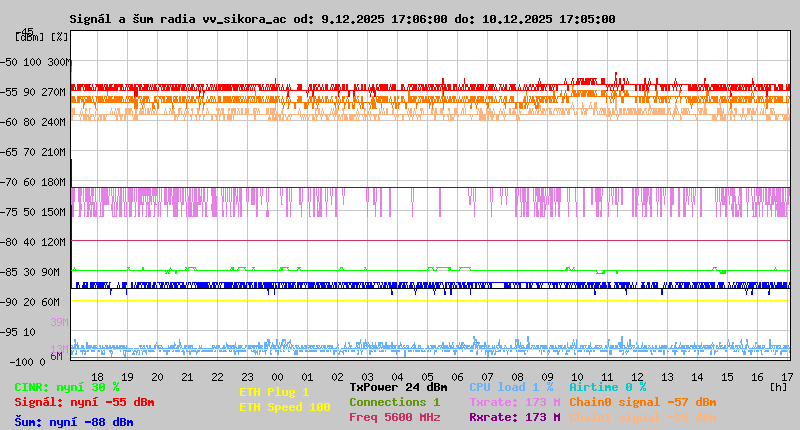Click hour label '06' on time axis
800x430 pixels.
(457, 377)
